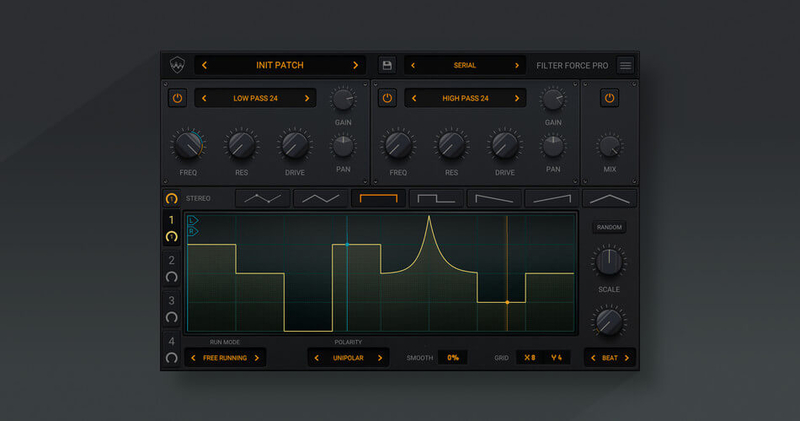
Task: Choose next filter type after LOW PASS 24
Action: (307, 98)
